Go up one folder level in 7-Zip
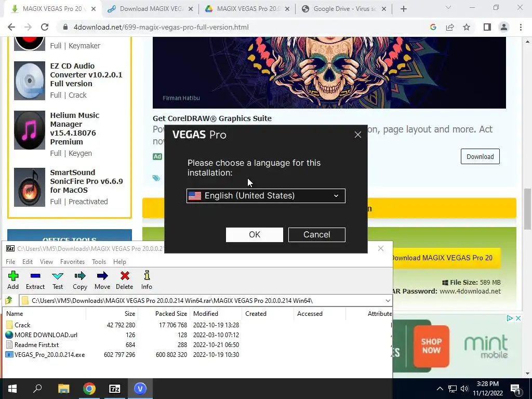 pos(9,300)
